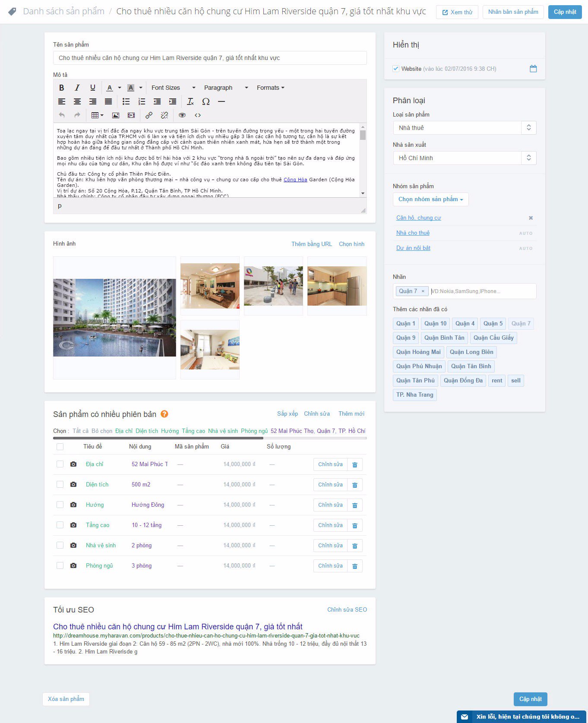Delete the Địa chỉ variant row
The height and width of the screenshot is (723, 588).
coord(355,464)
